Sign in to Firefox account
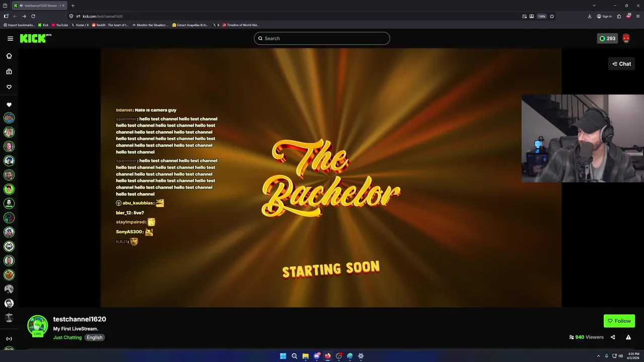This screenshot has height=362, width=644. click(x=604, y=16)
